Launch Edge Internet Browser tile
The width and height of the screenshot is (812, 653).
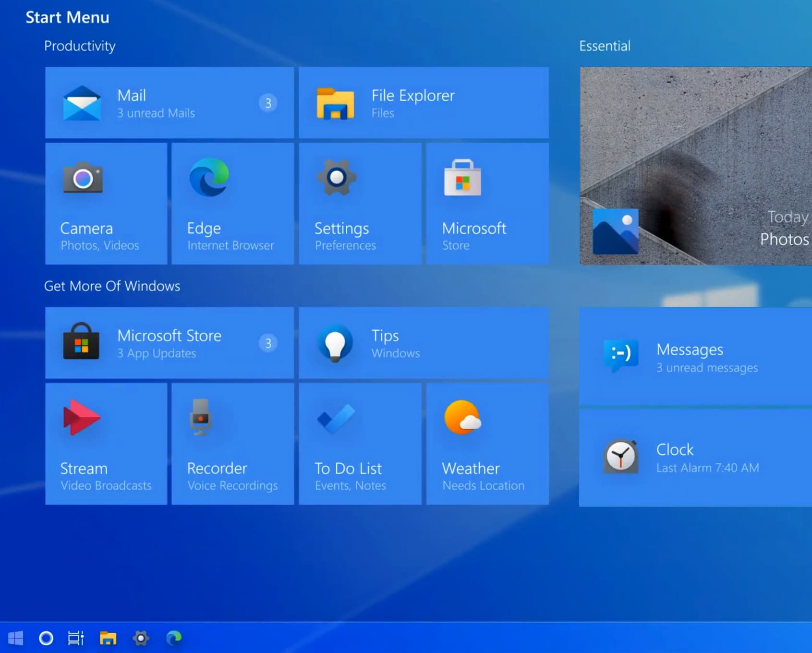point(232,204)
